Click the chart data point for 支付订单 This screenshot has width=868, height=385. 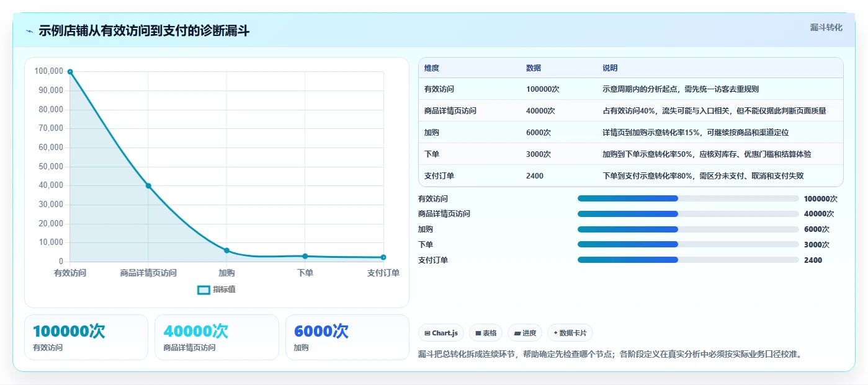(383, 257)
